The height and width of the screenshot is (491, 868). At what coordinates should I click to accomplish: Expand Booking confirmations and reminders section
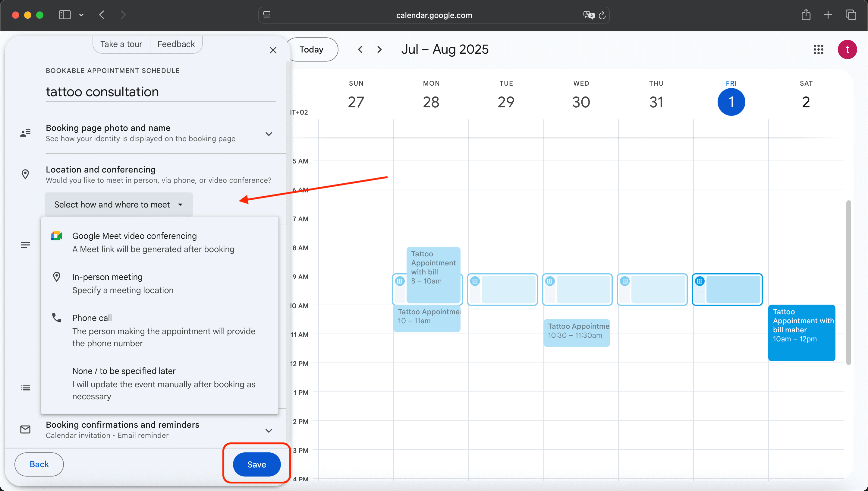pos(269,431)
